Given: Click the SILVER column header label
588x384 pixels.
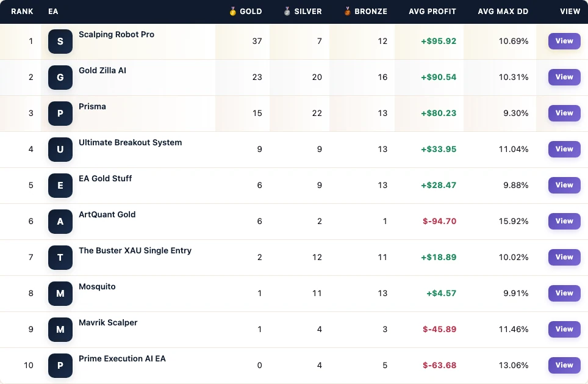Looking at the screenshot, I should click(308, 12).
